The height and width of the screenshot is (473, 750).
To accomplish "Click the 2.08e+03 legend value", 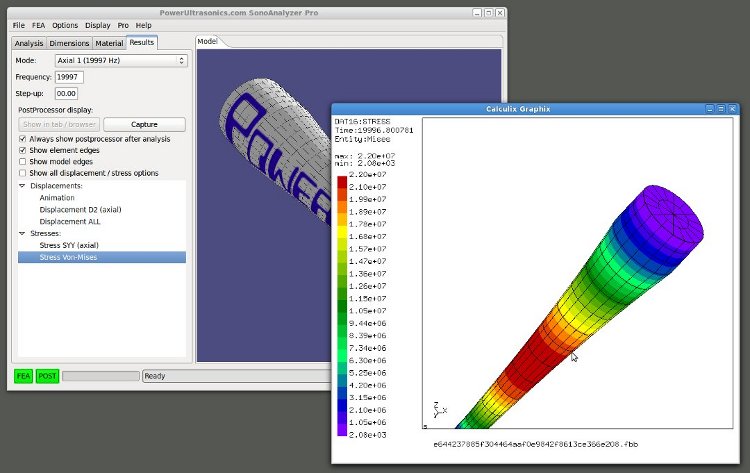I will [367, 435].
